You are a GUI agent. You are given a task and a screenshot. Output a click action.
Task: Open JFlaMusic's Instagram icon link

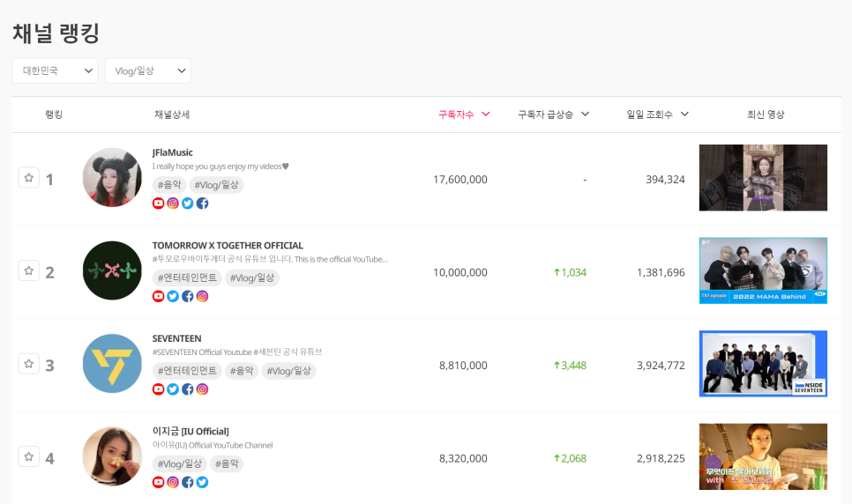173,204
